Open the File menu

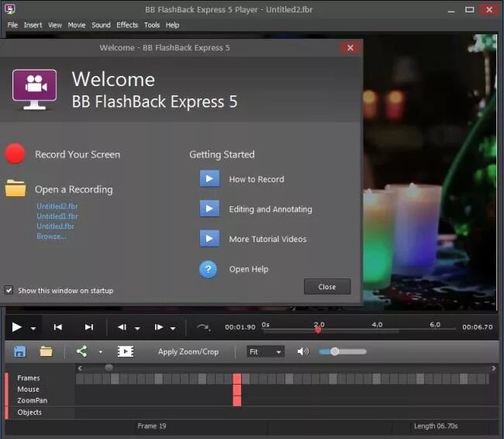(12, 25)
